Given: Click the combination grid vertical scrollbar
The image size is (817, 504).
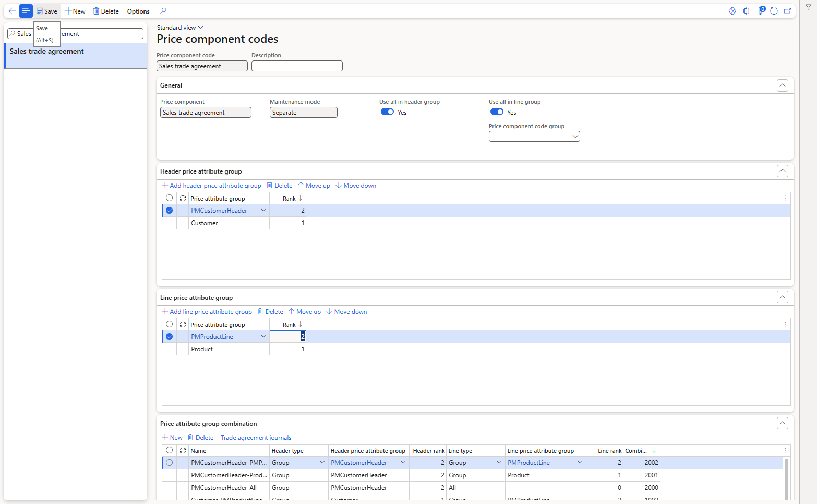Looking at the screenshot, I should [x=786, y=479].
